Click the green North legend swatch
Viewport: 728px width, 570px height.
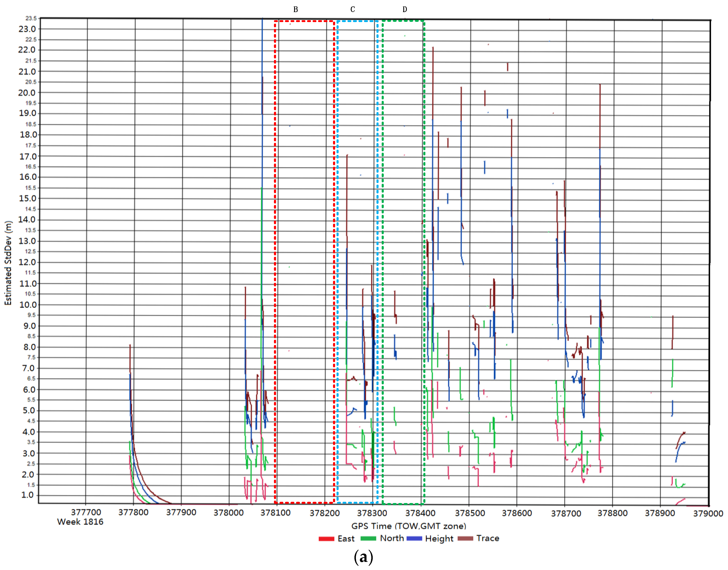[x=368, y=538]
